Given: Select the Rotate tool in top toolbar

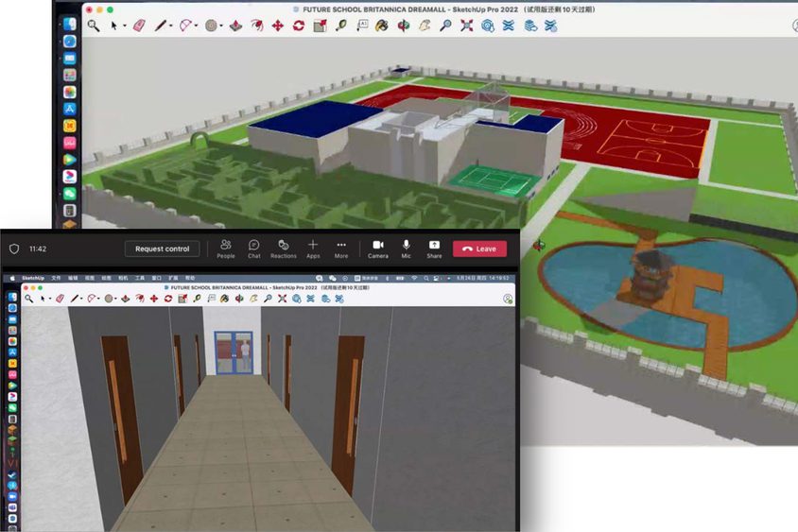Looking at the screenshot, I should (299, 26).
